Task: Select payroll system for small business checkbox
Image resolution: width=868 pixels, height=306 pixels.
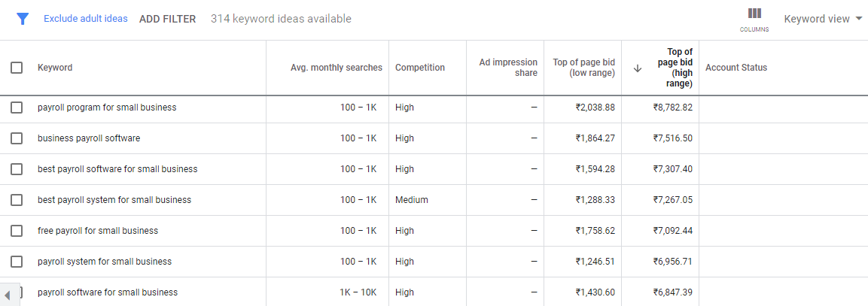Action: tap(17, 261)
